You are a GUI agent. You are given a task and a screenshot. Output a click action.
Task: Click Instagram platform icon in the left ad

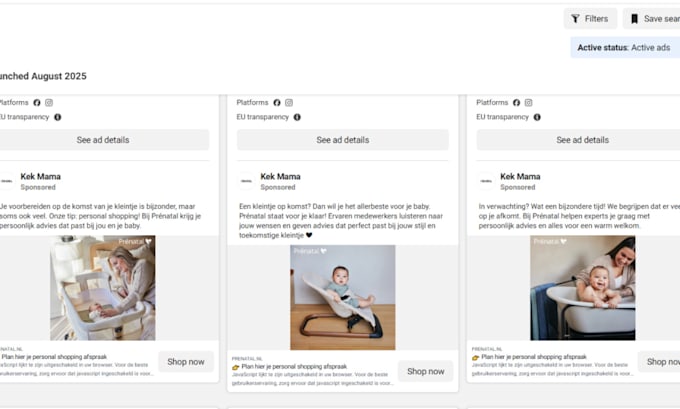[x=49, y=103]
